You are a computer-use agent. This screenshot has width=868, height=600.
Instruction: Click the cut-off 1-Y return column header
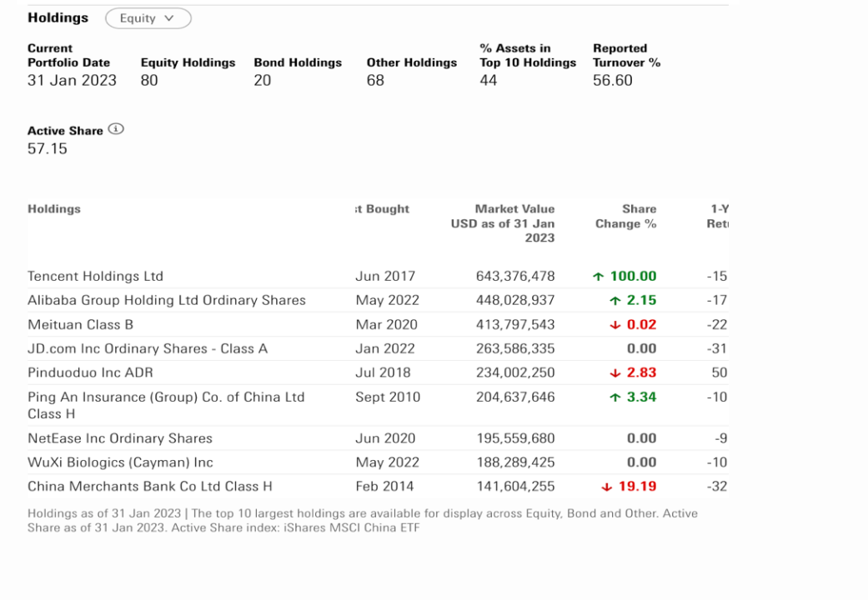pos(718,217)
